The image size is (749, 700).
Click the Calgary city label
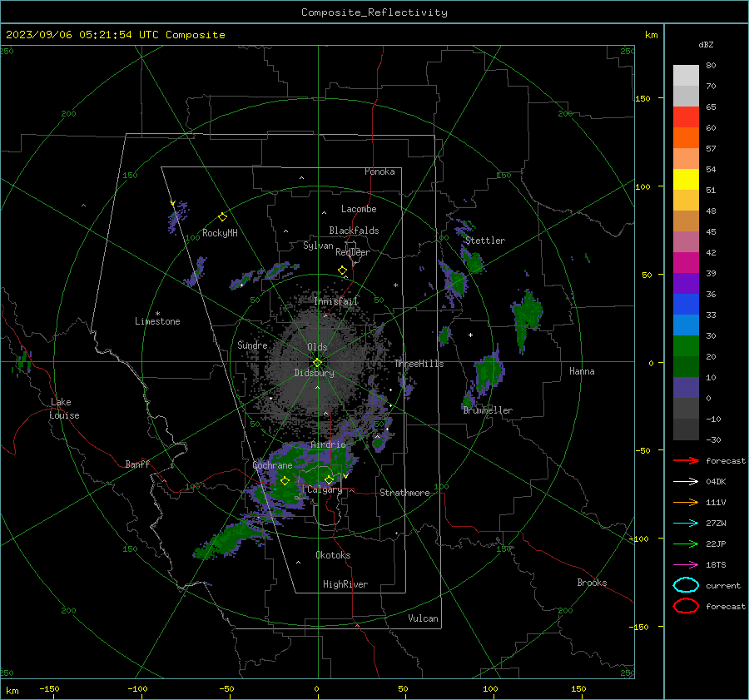(325, 489)
